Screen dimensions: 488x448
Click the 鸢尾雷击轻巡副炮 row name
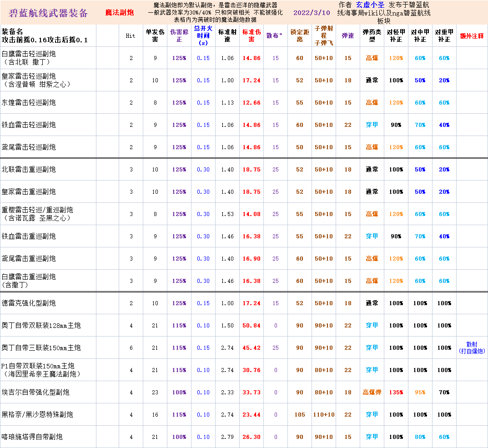pos(29,147)
